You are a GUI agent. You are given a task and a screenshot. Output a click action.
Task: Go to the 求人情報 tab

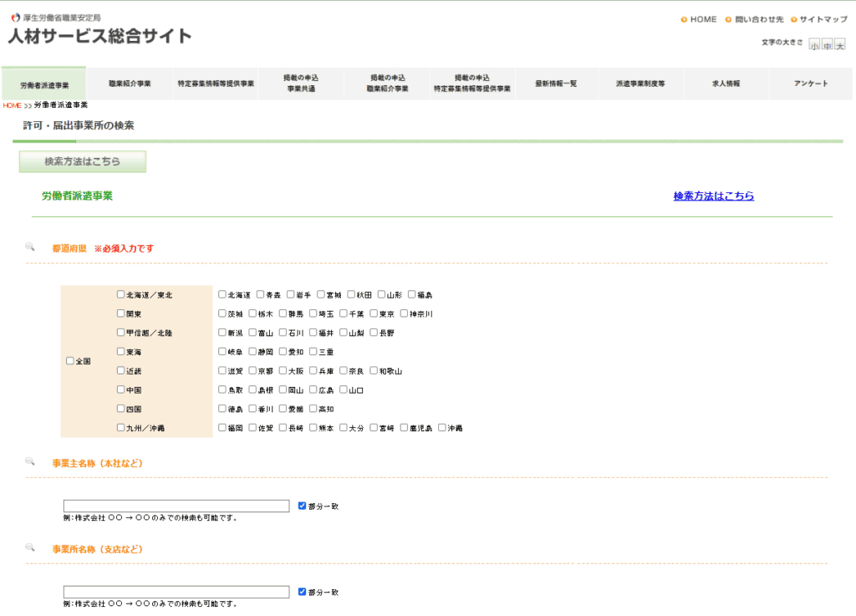coord(726,84)
